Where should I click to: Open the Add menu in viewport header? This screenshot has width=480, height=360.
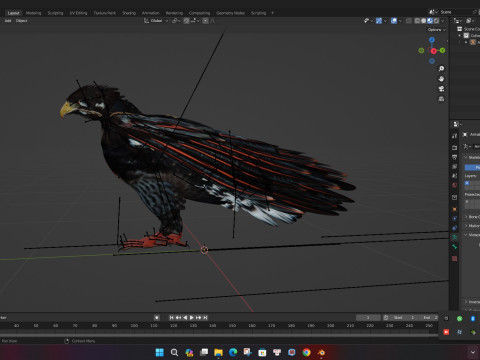(8, 21)
